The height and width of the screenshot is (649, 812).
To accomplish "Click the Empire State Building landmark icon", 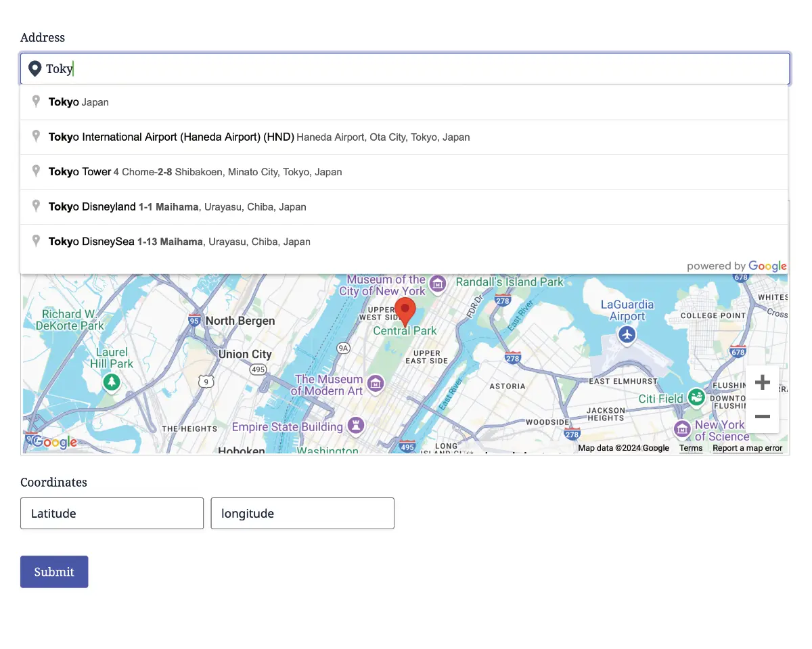I will (355, 426).
